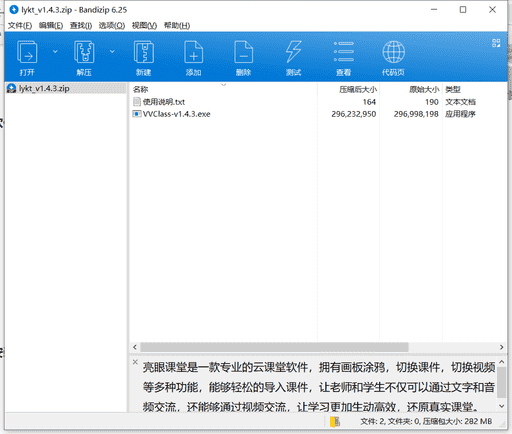Click the 文本文档 type cell
The width and height of the screenshot is (512, 434).
pyautogui.click(x=460, y=102)
